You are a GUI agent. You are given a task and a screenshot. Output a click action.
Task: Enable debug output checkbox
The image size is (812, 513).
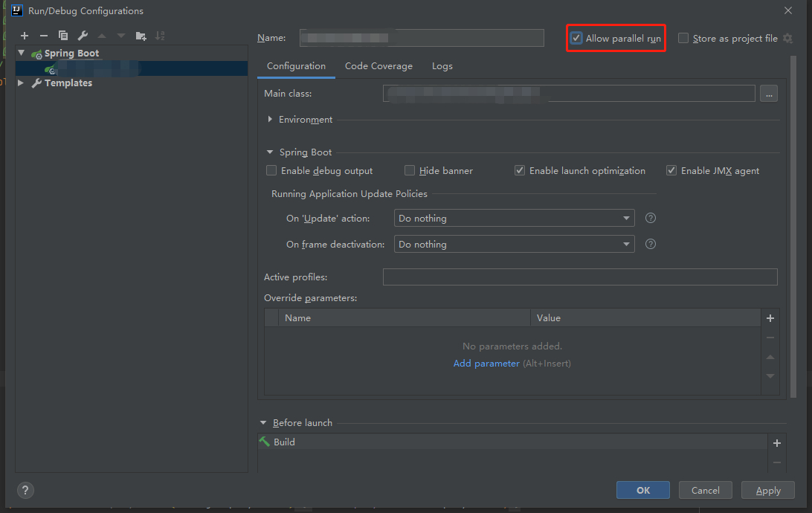click(271, 170)
